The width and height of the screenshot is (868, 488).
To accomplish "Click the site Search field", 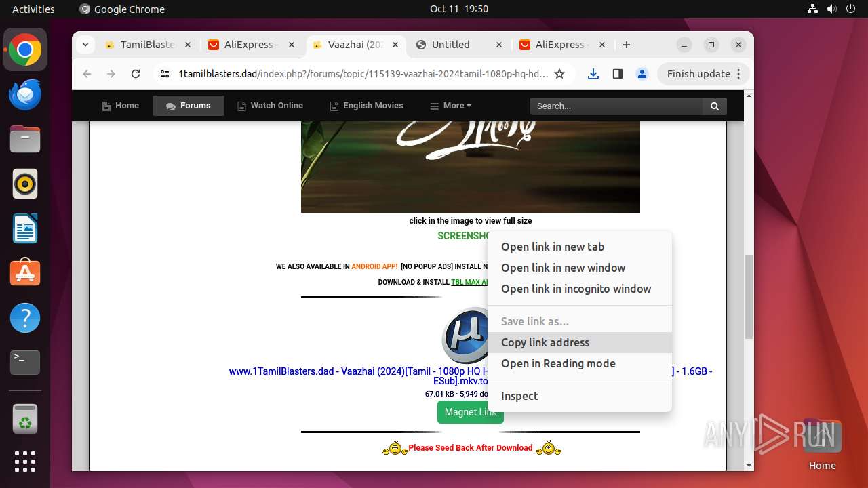I will click(x=616, y=106).
